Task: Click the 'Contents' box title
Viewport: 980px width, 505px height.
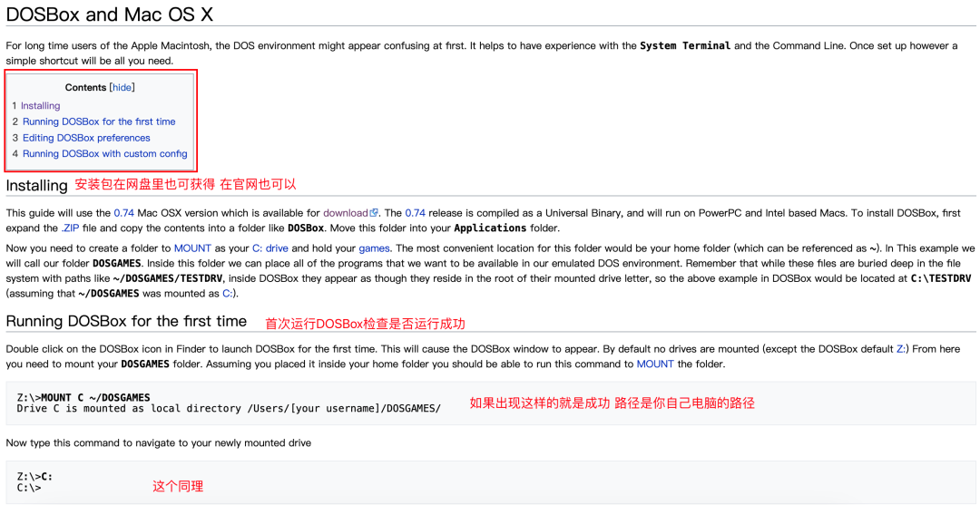Action: [x=85, y=87]
